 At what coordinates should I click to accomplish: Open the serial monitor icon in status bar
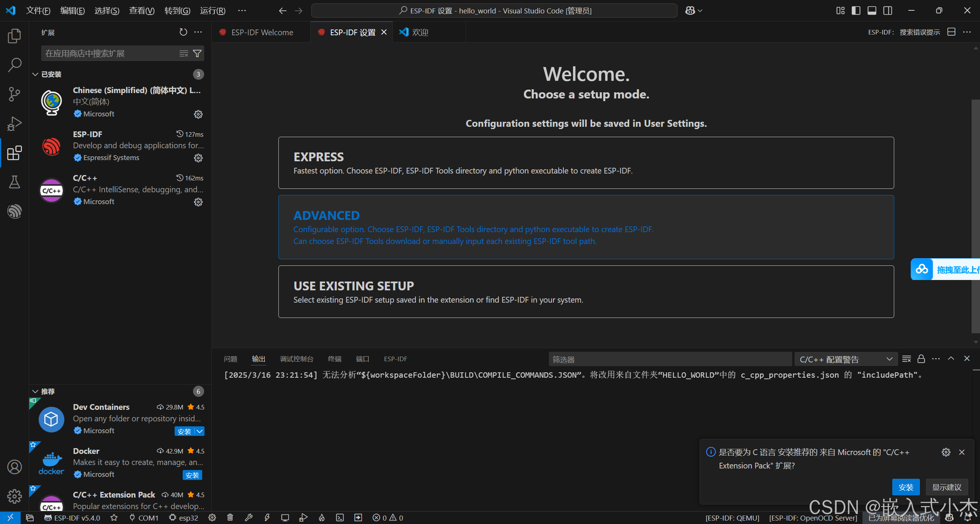[285, 518]
